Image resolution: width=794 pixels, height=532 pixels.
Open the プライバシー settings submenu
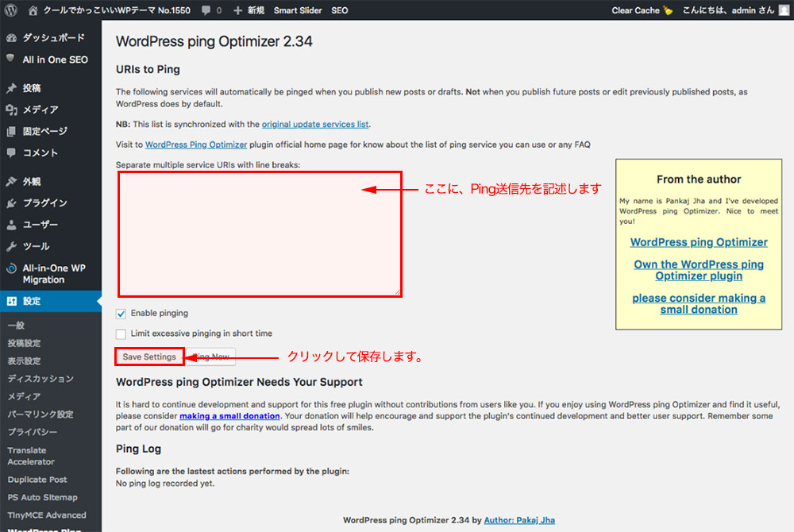pyautogui.click(x=33, y=432)
